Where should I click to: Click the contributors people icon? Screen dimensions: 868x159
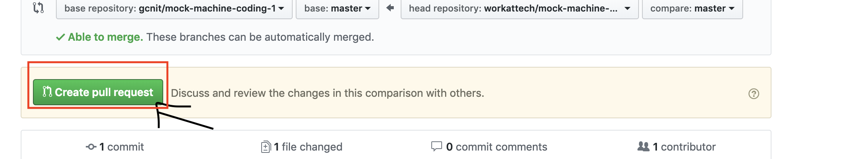pyautogui.click(x=643, y=146)
